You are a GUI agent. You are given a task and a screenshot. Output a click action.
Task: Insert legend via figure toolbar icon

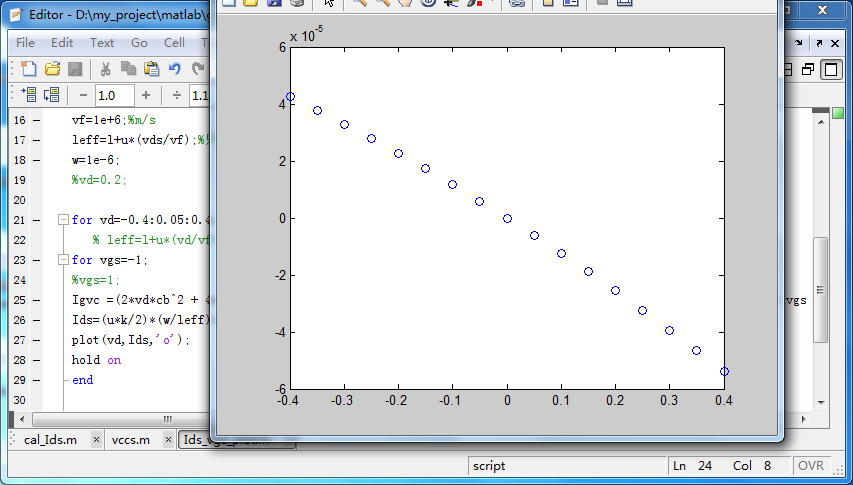click(x=570, y=2)
